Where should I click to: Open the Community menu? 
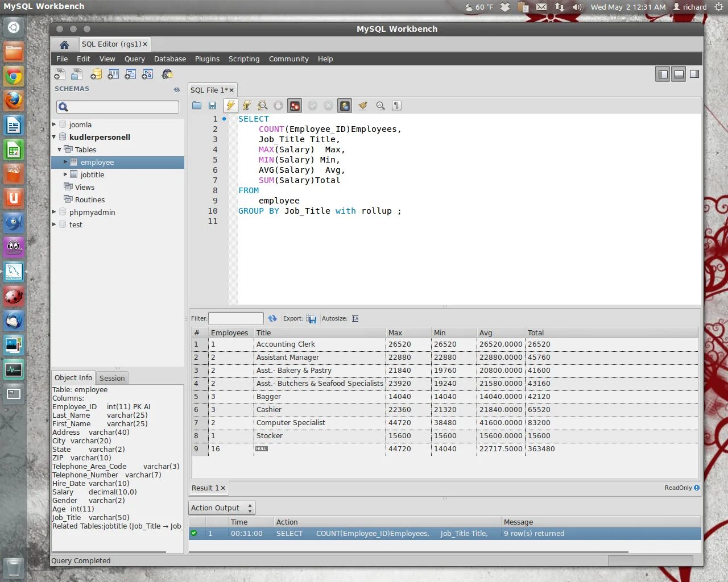pyautogui.click(x=289, y=59)
